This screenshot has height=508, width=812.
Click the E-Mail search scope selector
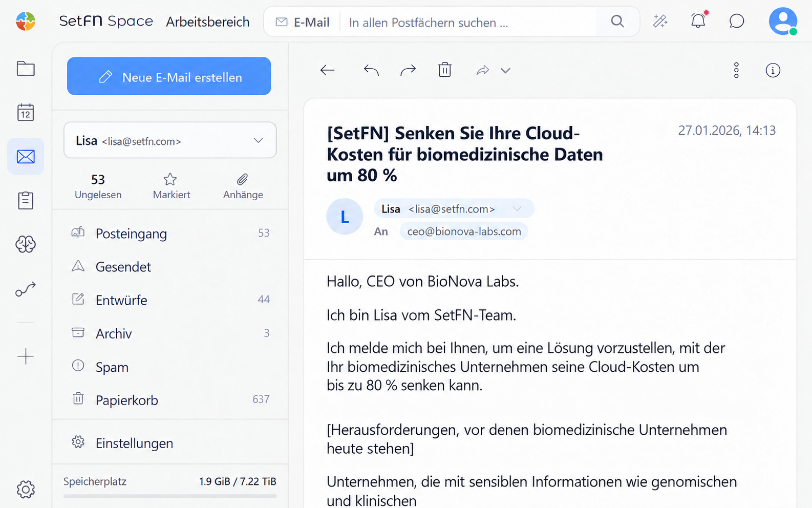303,23
